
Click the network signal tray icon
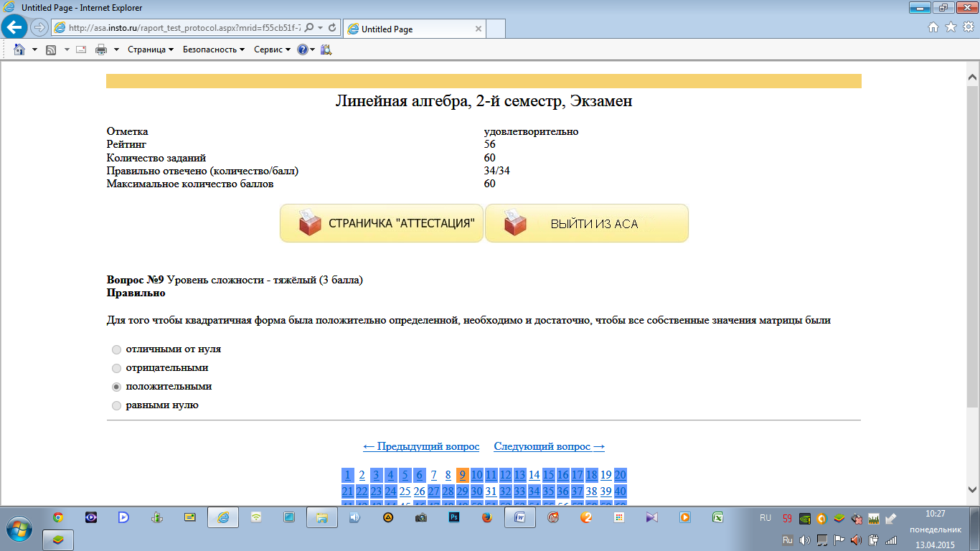point(892,540)
